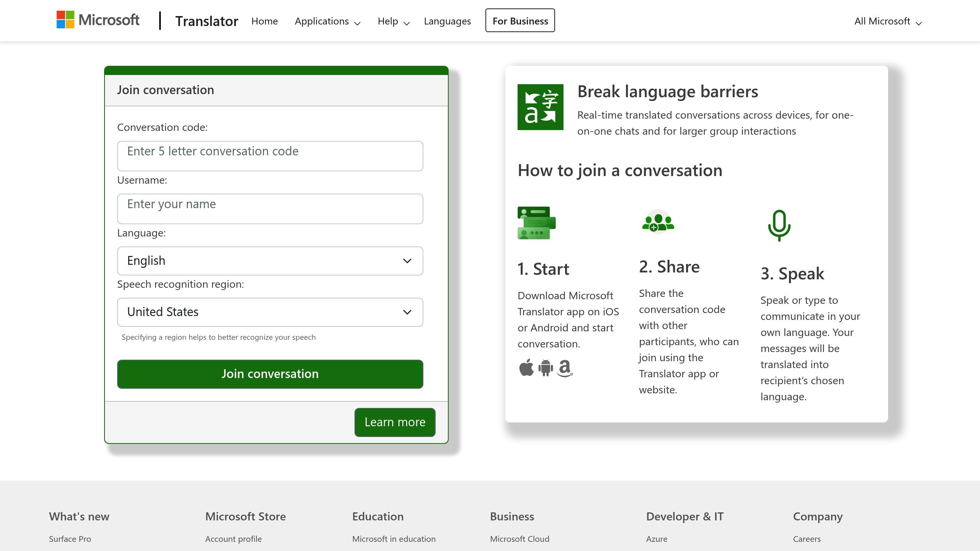Click the Microsoft logo in the header
This screenshot has height=551, width=980.
98,20
